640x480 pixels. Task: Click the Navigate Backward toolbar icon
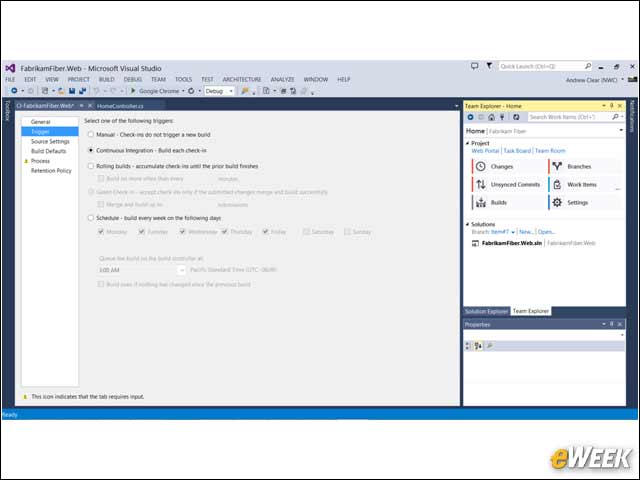coord(14,91)
